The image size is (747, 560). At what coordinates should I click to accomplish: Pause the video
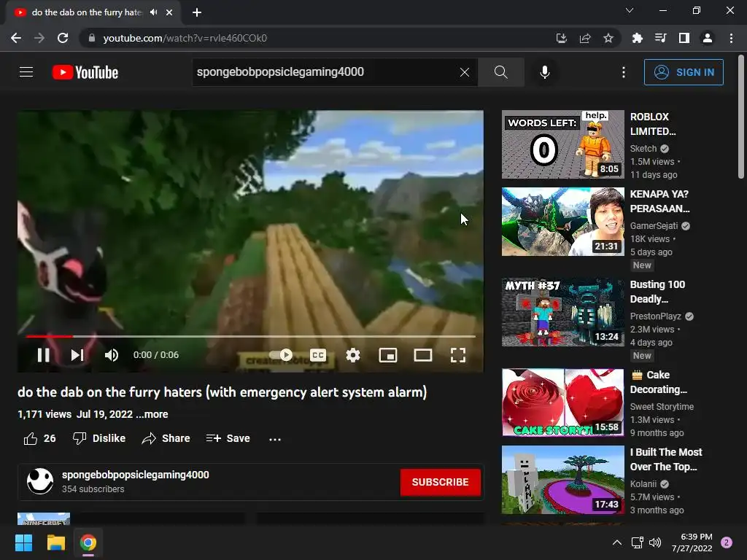coord(43,355)
